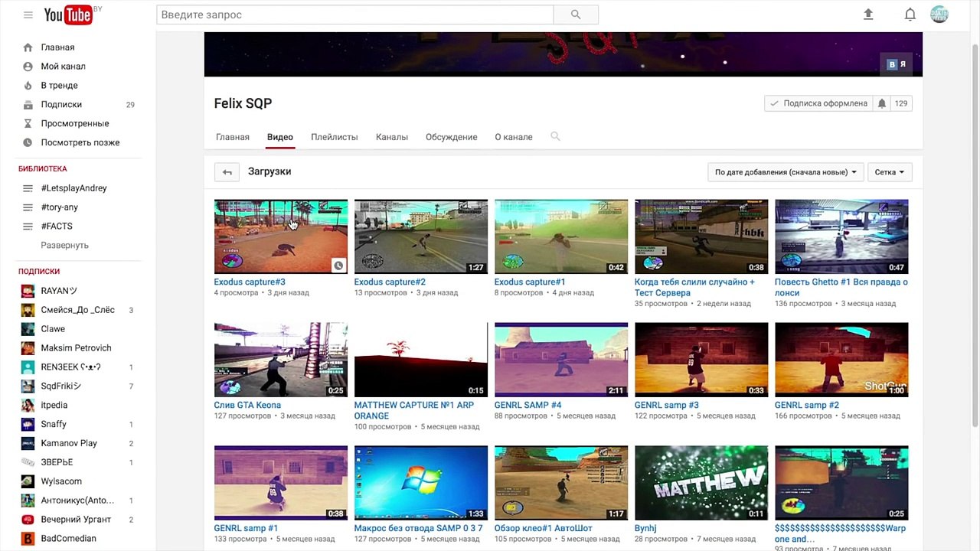Open the hamburger guide menu
The height and width of the screenshot is (551, 980).
coord(28,15)
